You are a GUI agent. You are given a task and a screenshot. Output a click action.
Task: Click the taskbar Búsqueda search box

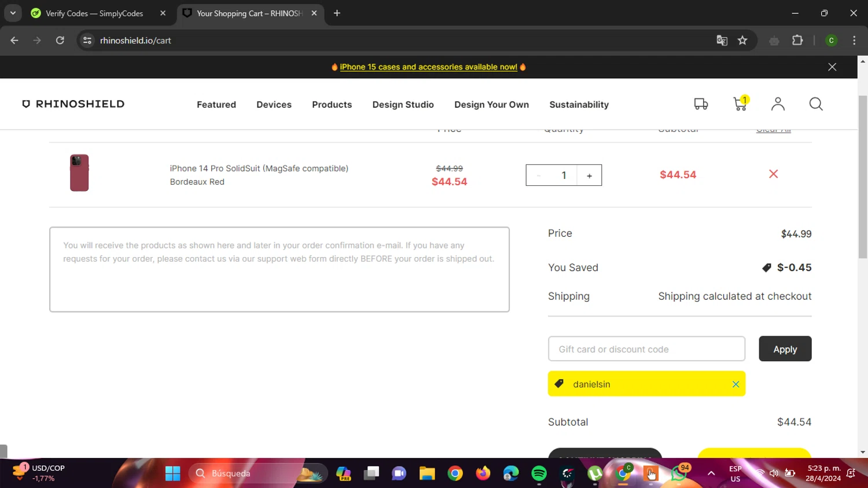point(258,474)
